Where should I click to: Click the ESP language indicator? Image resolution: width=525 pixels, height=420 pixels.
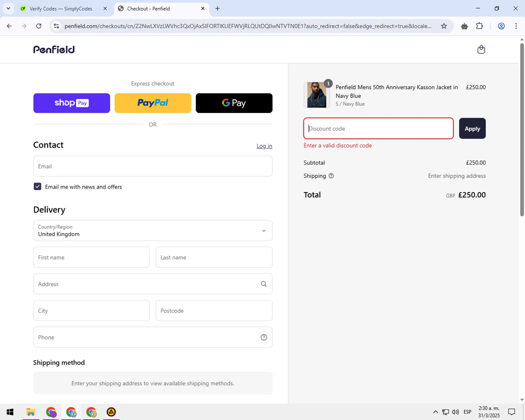point(468,412)
